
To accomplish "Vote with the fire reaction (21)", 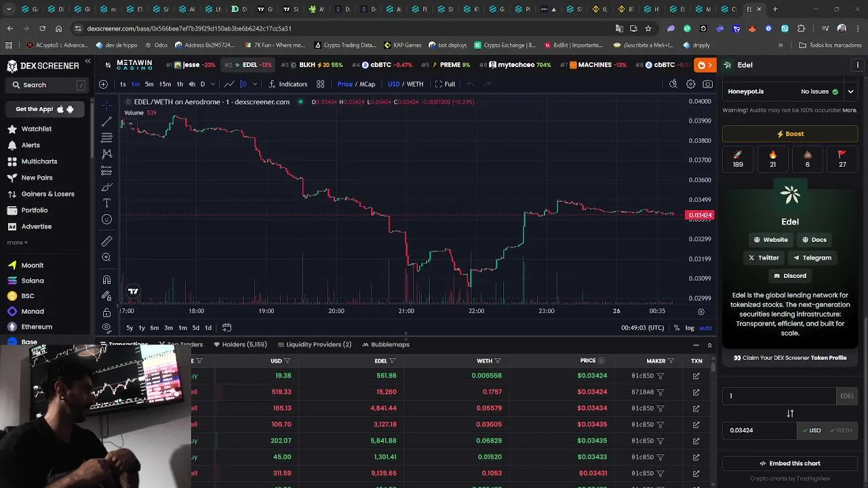I will [x=772, y=159].
